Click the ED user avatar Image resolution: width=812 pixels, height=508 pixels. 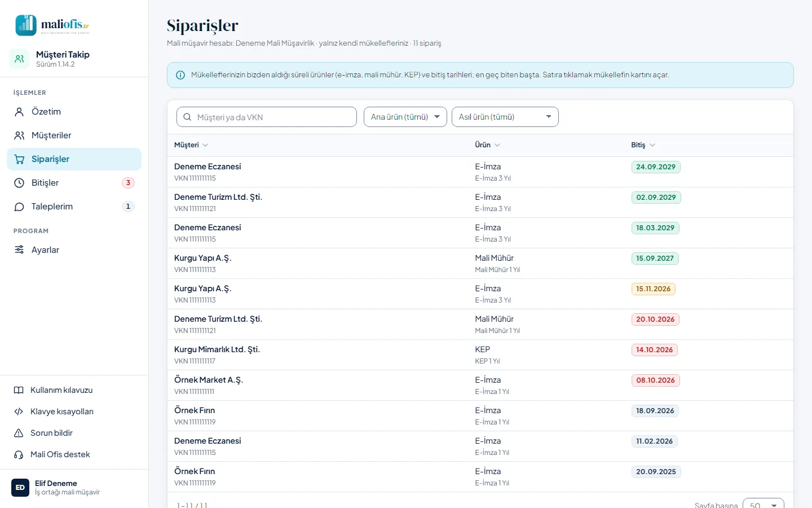click(20, 488)
